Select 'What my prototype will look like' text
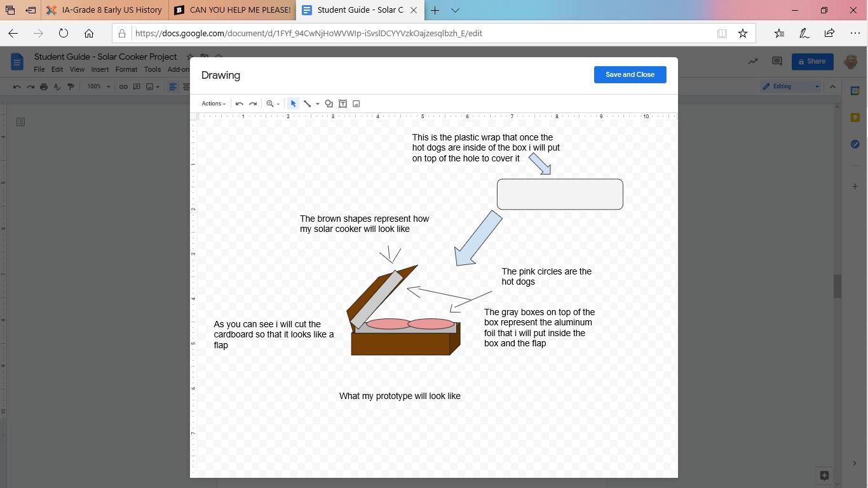Image resolution: width=868 pixels, height=488 pixels. (400, 396)
